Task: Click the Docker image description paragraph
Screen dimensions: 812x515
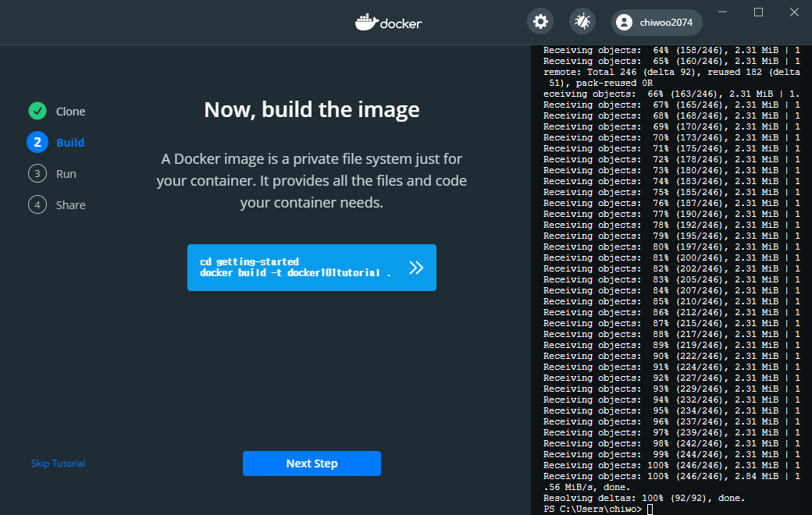Action: [x=312, y=180]
